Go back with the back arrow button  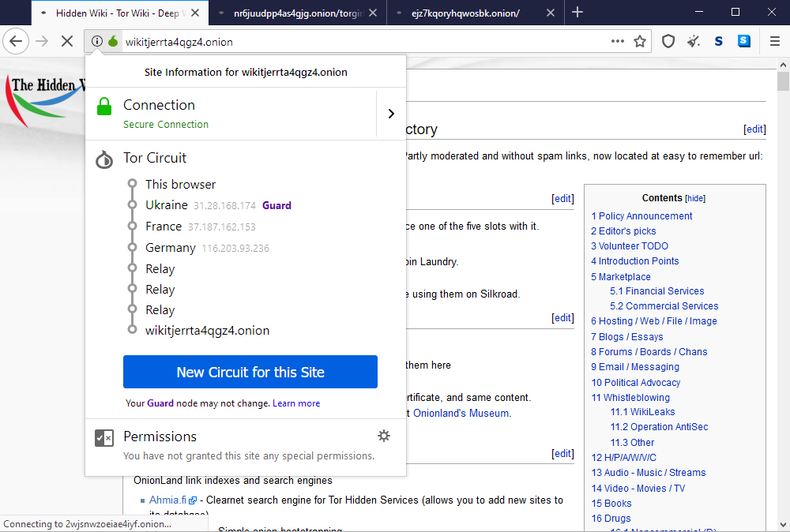tap(16, 41)
